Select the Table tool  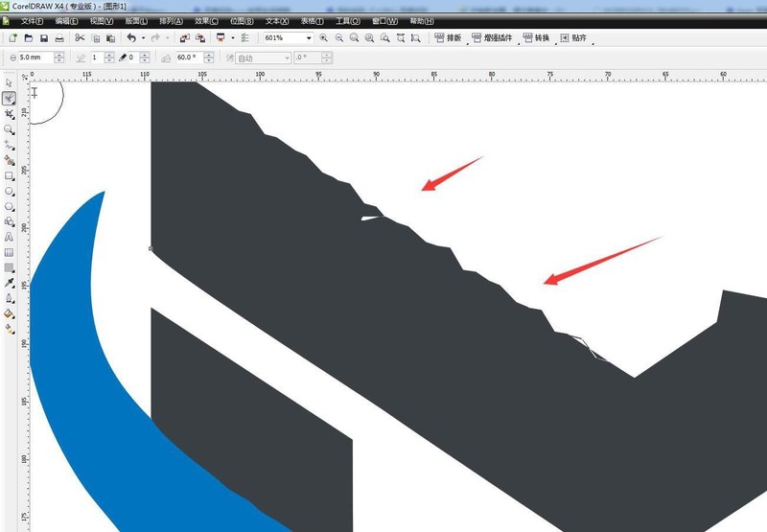pyautogui.click(x=9, y=252)
